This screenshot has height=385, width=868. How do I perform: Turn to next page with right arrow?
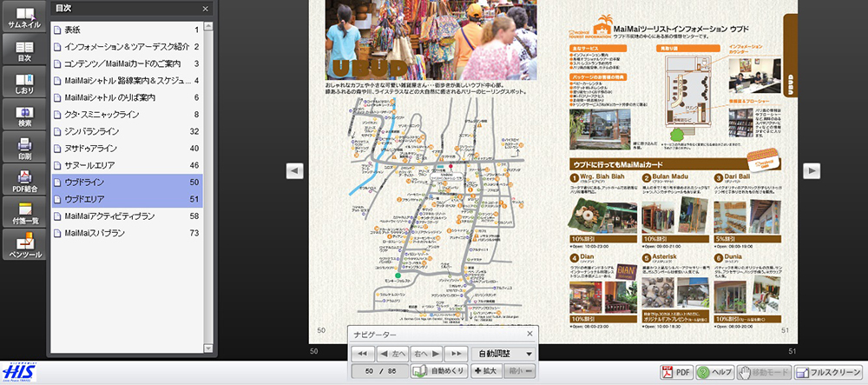[x=812, y=171]
